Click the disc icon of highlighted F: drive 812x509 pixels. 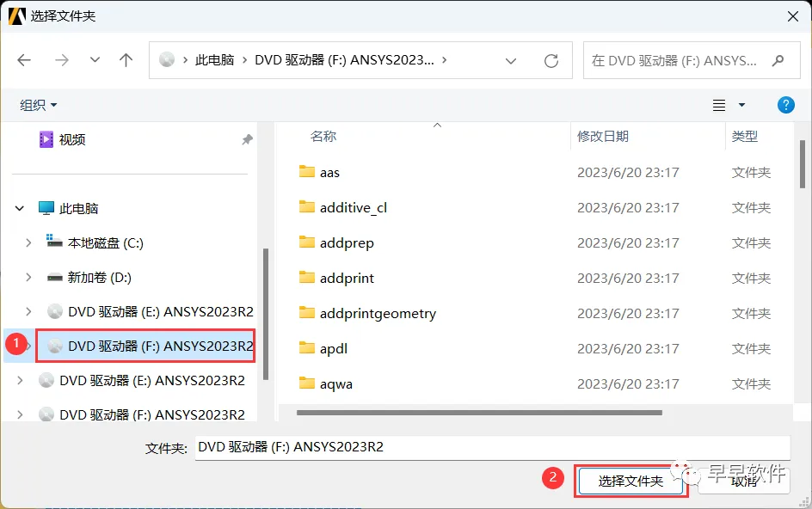coord(55,346)
